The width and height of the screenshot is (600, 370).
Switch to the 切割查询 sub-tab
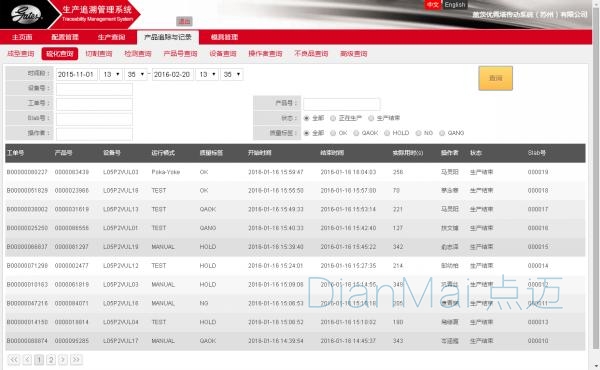click(x=99, y=54)
